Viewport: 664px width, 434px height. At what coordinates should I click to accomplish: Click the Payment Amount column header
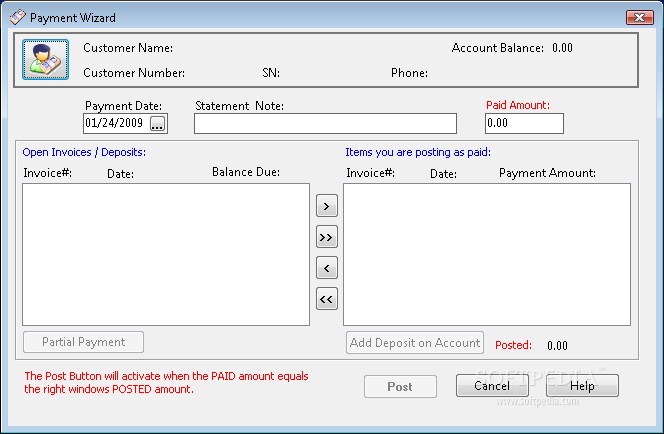[547, 173]
